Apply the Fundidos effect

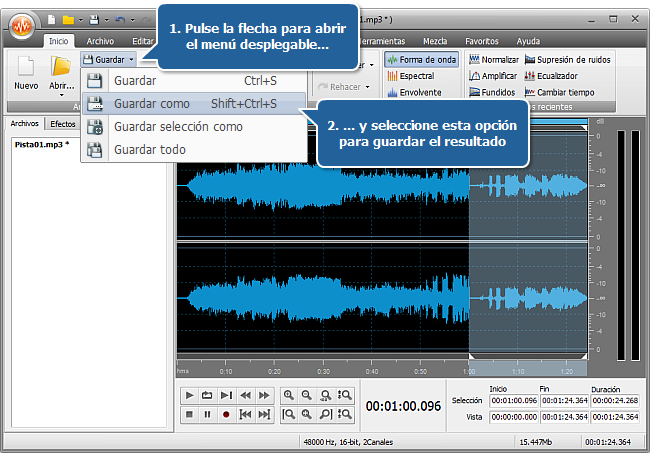point(492,92)
